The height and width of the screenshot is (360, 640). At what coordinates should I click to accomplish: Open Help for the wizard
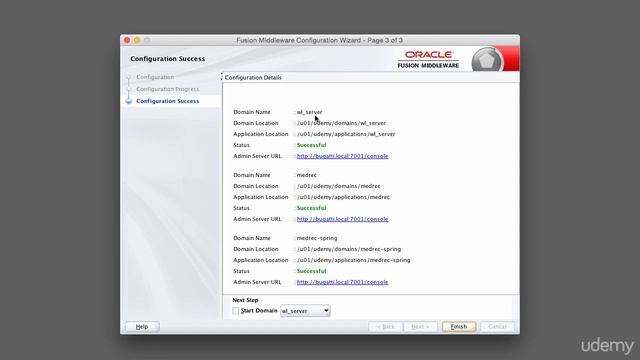coord(142,327)
